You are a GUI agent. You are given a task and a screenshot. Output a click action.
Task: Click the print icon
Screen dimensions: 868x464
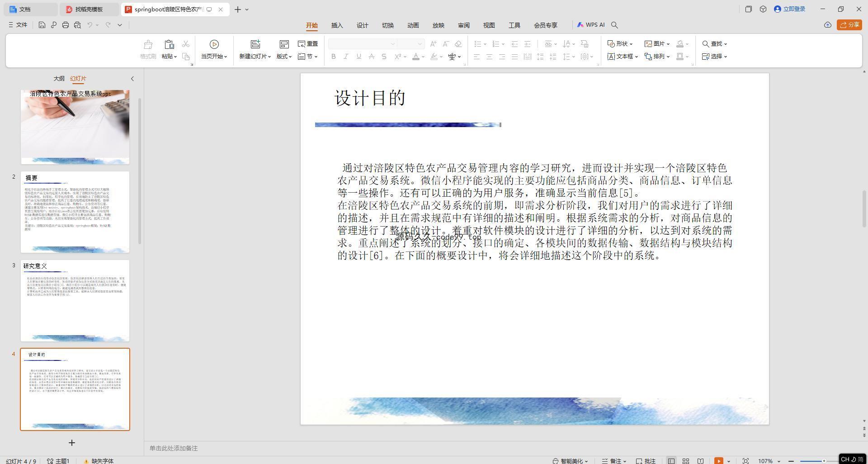(x=66, y=25)
